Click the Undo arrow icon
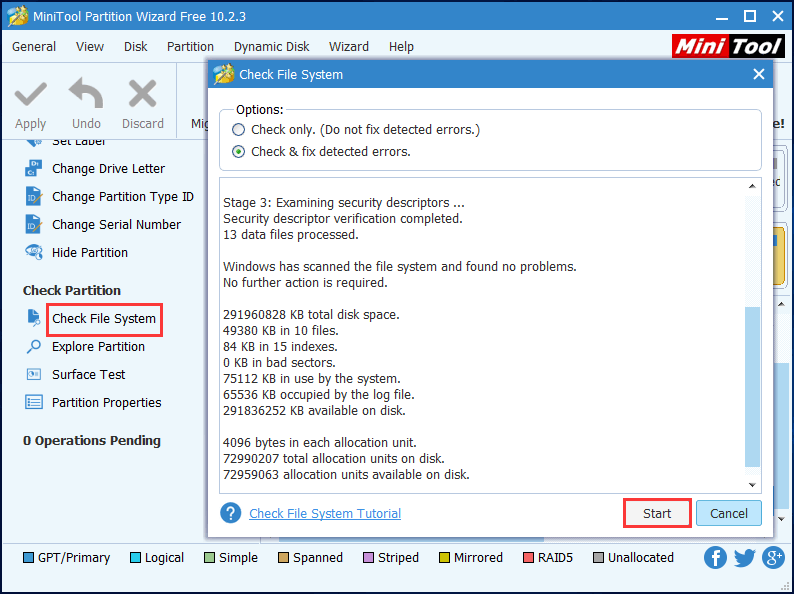This screenshot has height=594, width=794. point(86,96)
